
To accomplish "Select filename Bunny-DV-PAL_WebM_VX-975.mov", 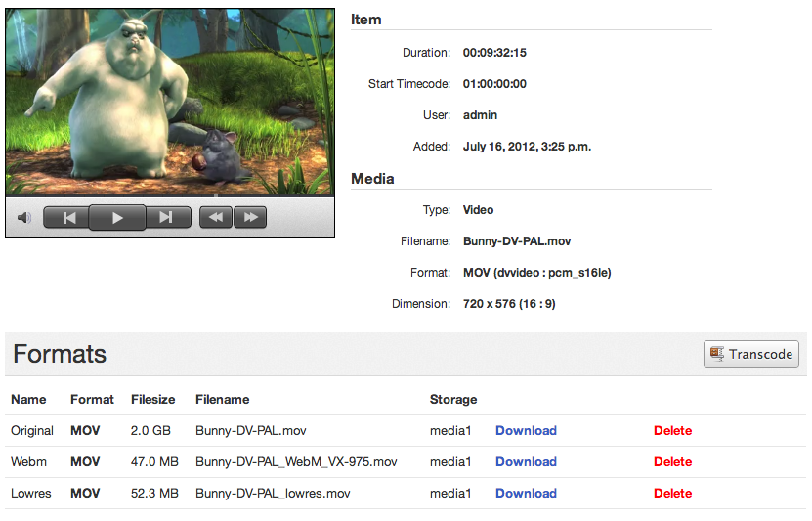I will [296, 462].
